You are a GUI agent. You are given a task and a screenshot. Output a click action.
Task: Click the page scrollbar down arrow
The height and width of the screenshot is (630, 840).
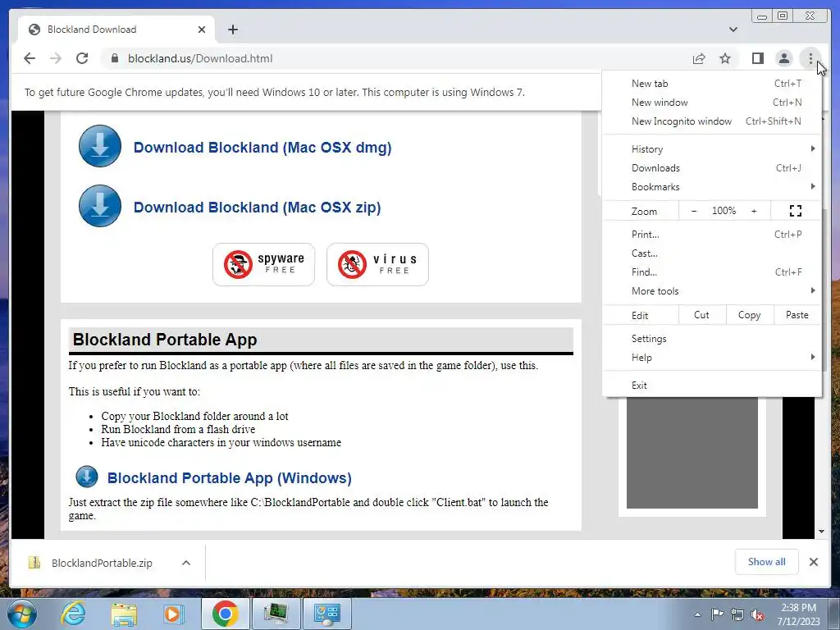point(821,532)
